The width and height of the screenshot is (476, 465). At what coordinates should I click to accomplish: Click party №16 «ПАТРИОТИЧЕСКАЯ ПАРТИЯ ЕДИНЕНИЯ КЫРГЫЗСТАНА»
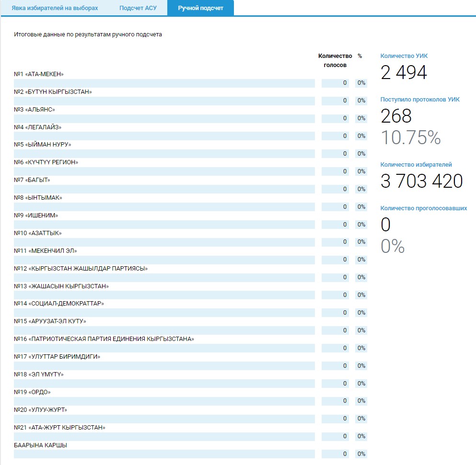point(104,339)
